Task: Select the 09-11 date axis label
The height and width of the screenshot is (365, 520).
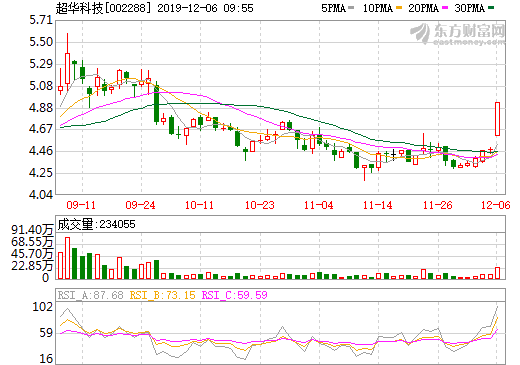Action: (81, 205)
